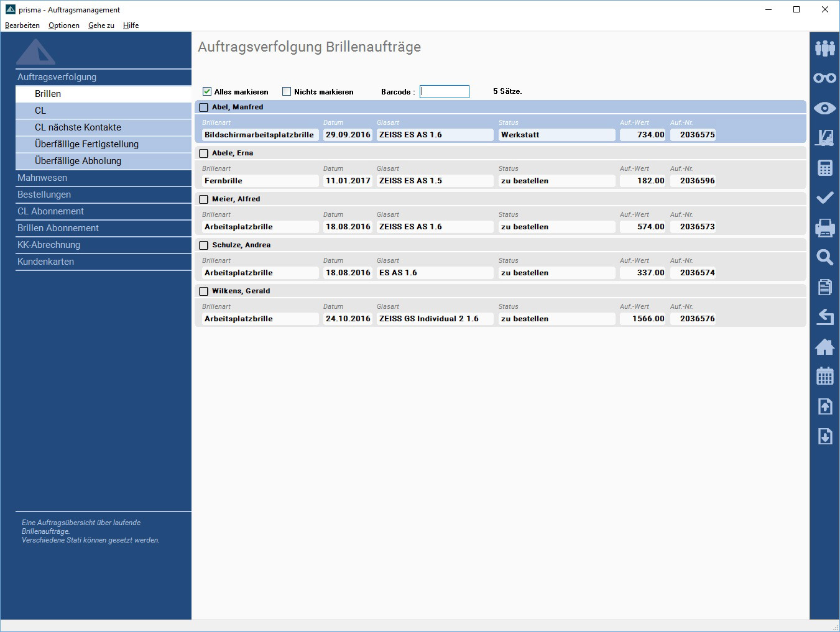
Task: Go to the home icon
Action: (x=825, y=347)
